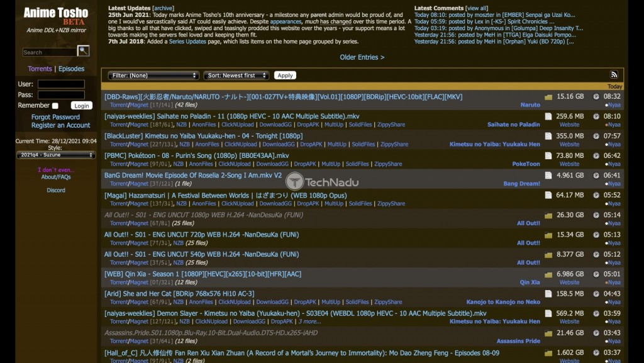Open Assassins Pride series link

pos(518,341)
